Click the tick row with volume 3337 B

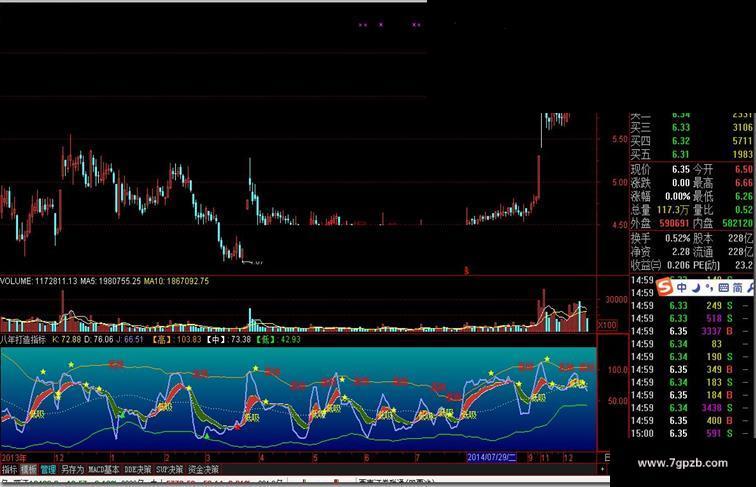tap(692, 331)
